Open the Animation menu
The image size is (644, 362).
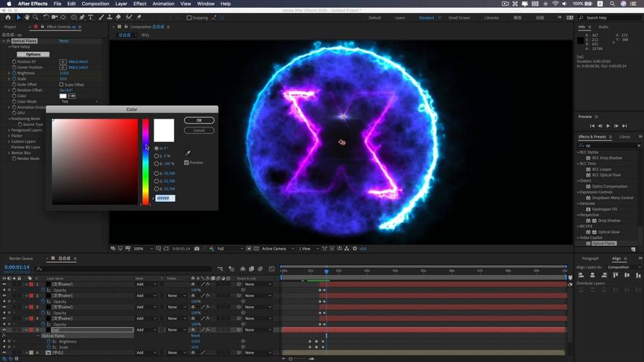click(x=164, y=4)
